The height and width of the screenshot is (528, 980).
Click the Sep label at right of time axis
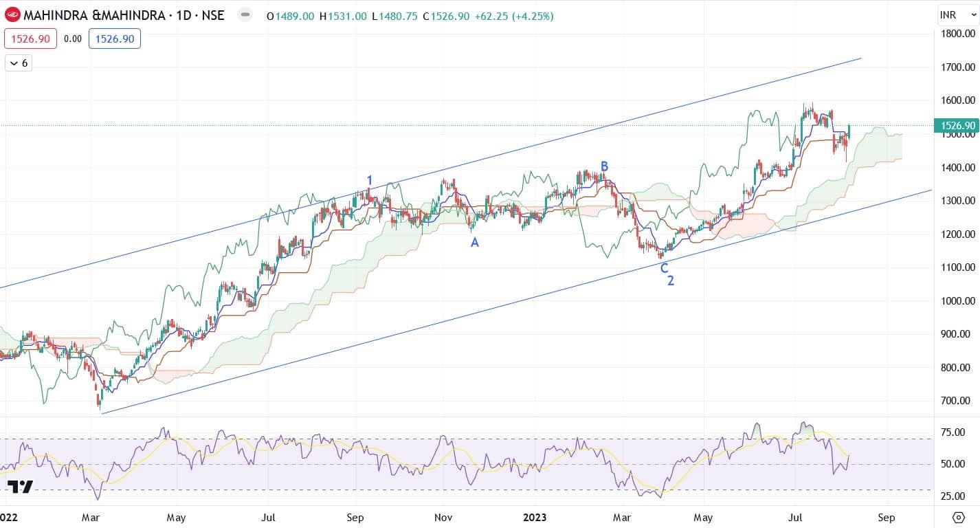point(886,517)
